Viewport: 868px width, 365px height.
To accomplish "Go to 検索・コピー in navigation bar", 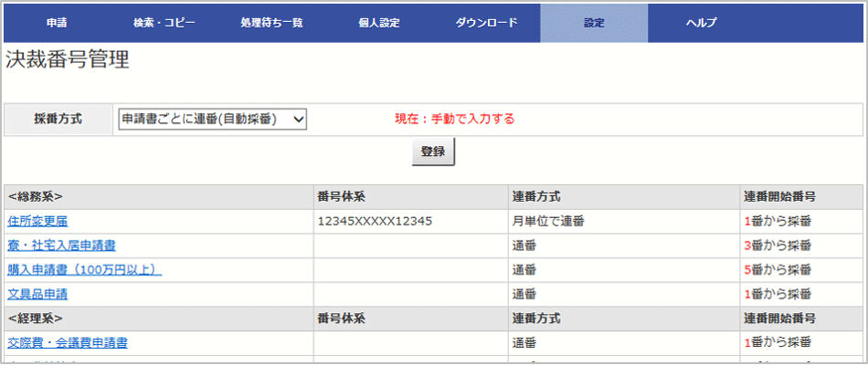I will pyautogui.click(x=164, y=23).
